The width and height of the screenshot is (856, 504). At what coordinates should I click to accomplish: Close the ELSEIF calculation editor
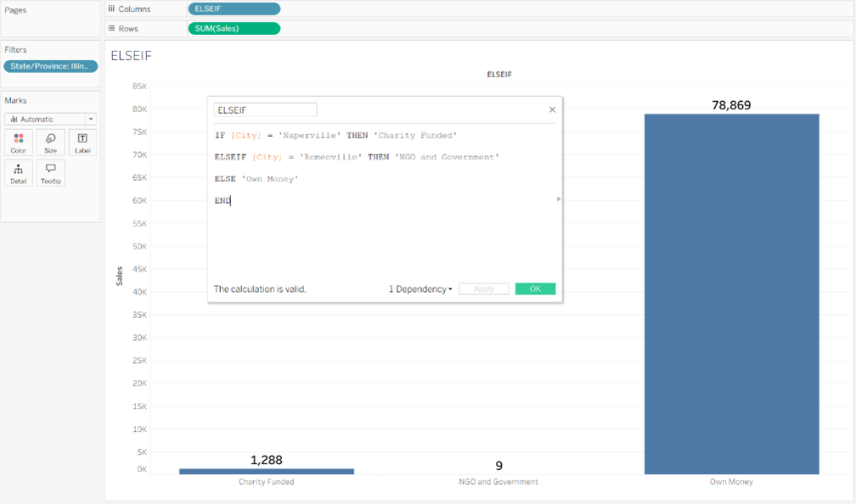pyautogui.click(x=553, y=109)
